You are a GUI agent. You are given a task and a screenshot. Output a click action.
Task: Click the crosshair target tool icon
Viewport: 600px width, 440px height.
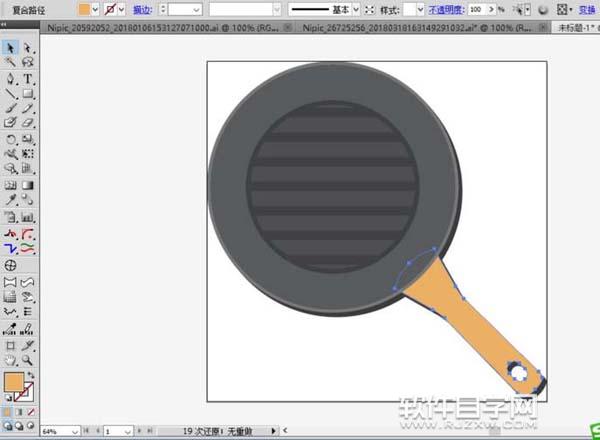point(10,265)
